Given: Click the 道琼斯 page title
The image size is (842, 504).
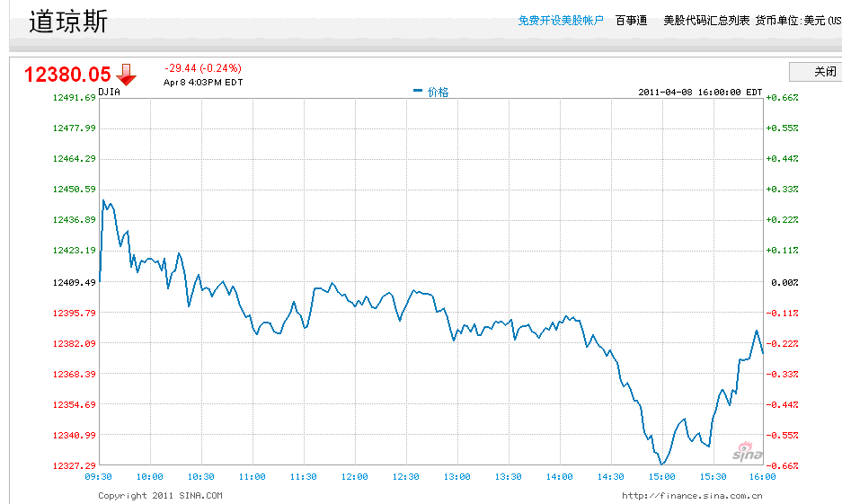Looking at the screenshot, I should tap(68, 22).
